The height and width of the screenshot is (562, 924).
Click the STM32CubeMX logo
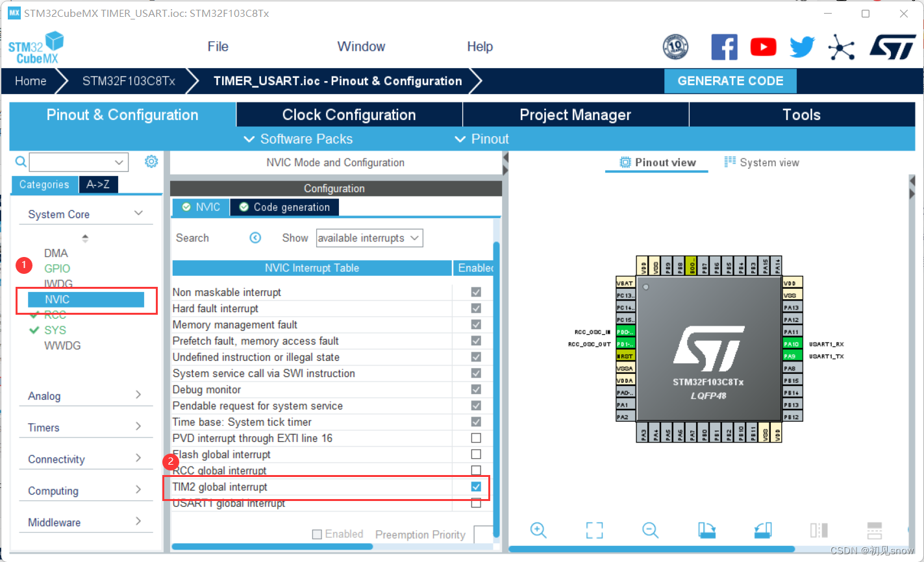pyautogui.click(x=36, y=47)
